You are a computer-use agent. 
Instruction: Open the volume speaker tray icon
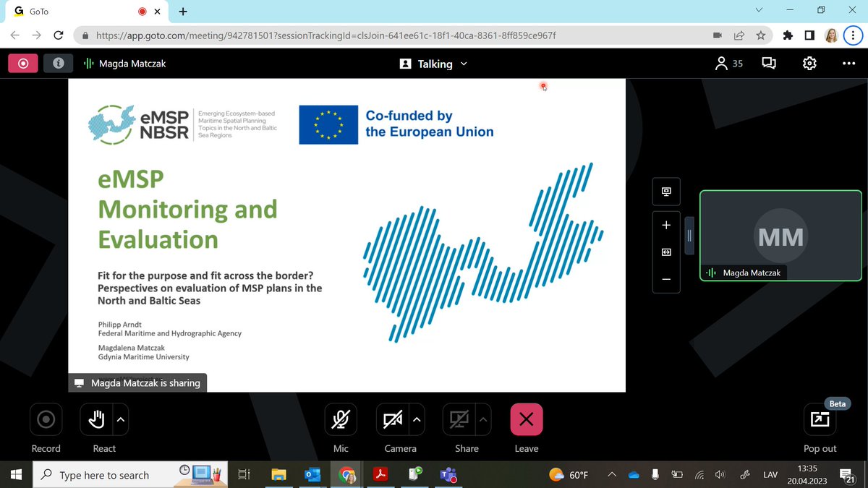point(720,475)
